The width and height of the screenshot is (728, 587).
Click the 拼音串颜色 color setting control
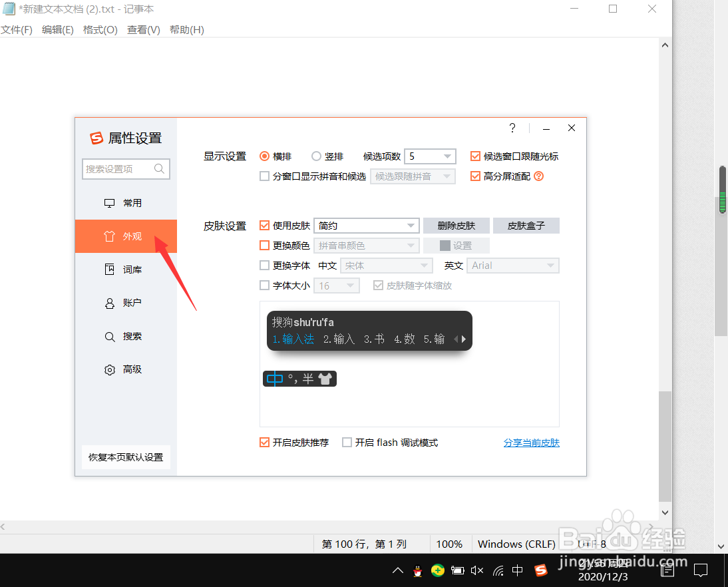click(366, 245)
